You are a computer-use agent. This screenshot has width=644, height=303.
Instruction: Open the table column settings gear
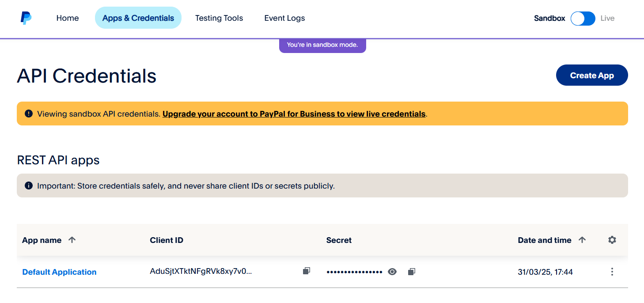pyautogui.click(x=612, y=240)
